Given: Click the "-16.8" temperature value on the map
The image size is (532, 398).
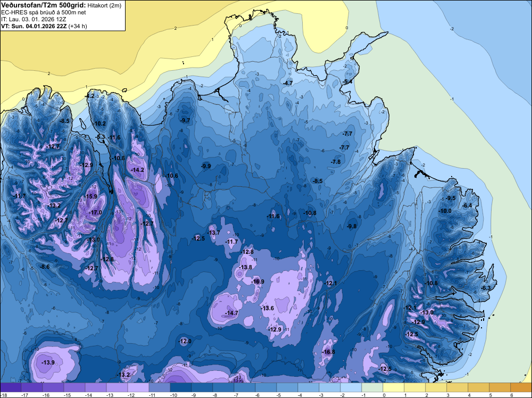Looking at the screenshot, I should pos(328,352).
